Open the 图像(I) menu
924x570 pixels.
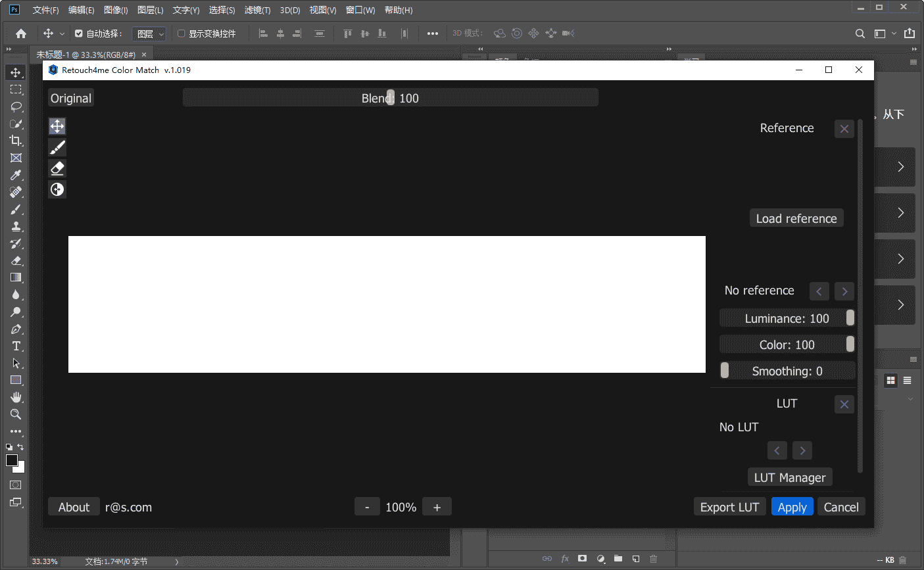[116, 10]
